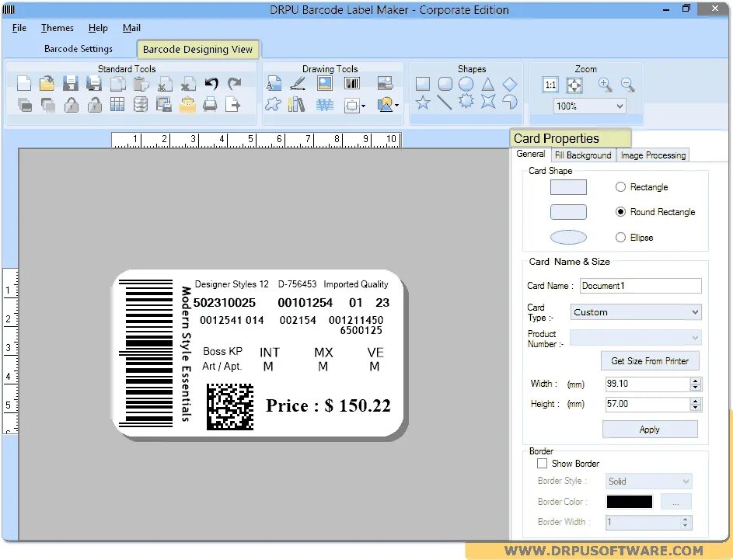Click the Unlock open padlock icon
Screen dimensions: 733x560
(x=94, y=105)
